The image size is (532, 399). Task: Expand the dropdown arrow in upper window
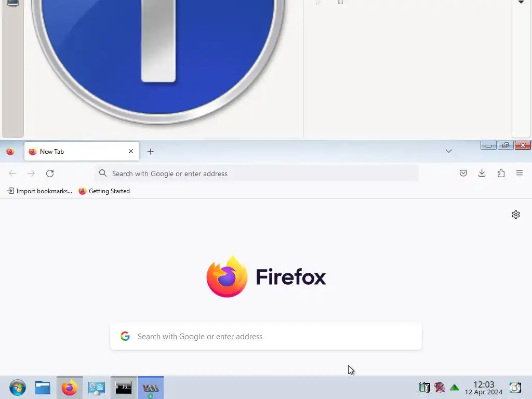point(521,2)
